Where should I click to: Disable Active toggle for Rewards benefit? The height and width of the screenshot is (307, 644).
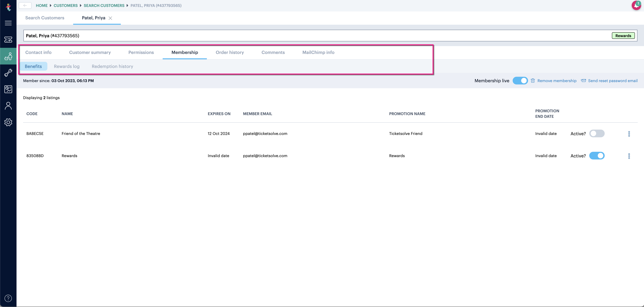pyautogui.click(x=597, y=156)
